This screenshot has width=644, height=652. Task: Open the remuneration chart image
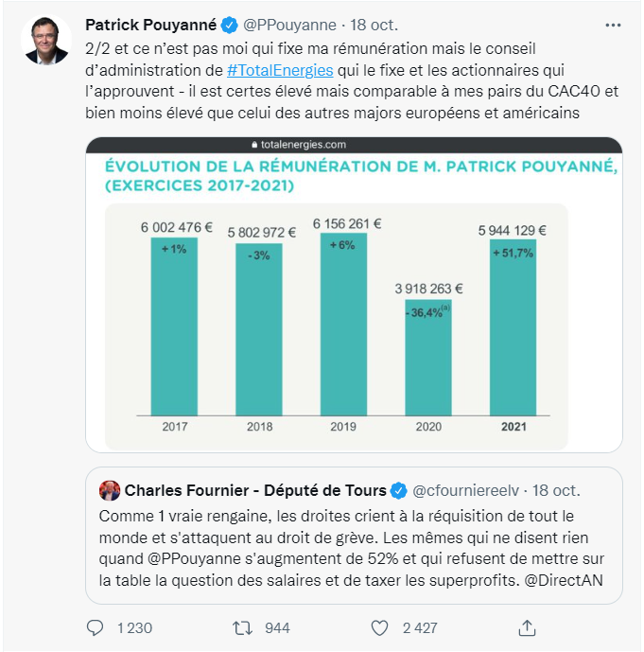point(354,295)
